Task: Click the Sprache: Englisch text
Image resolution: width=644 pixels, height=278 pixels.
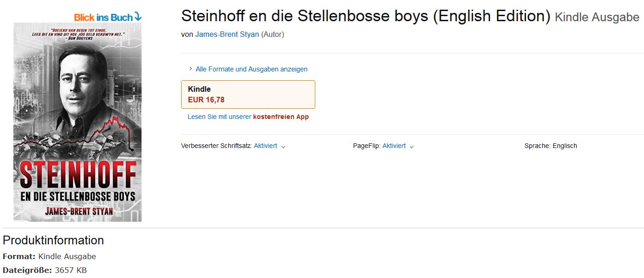Action: click(x=550, y=146)
